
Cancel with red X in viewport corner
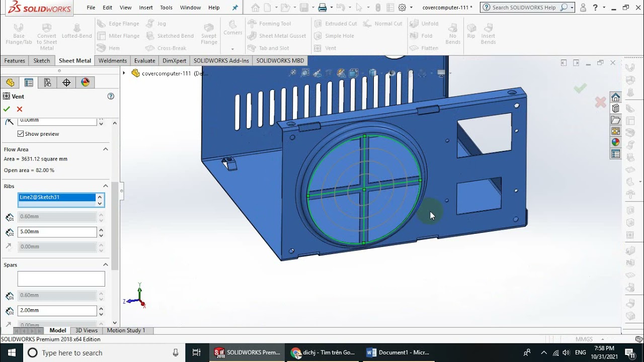tap(600, 103)
